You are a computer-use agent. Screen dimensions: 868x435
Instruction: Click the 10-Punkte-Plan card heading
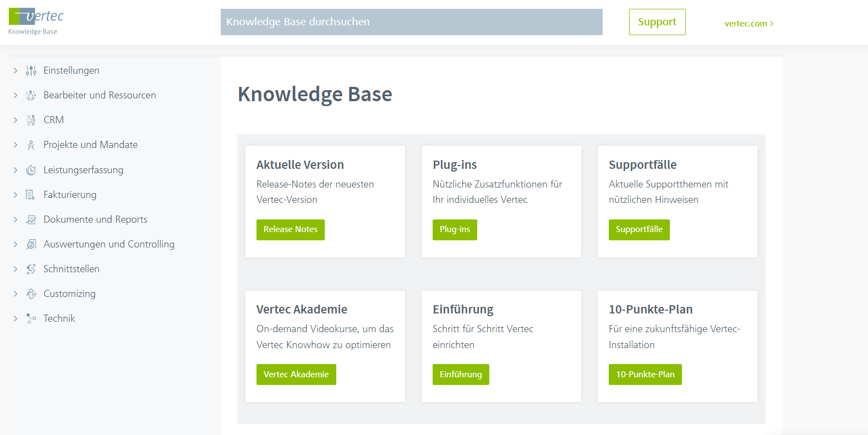coord(651,309)
